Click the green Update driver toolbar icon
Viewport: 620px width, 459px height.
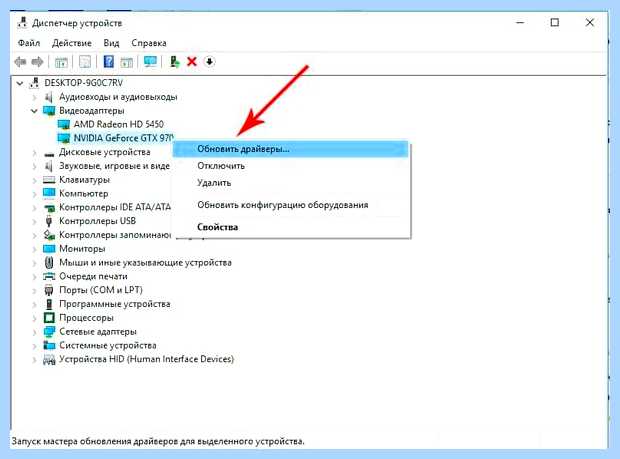[x=174, y=62]
